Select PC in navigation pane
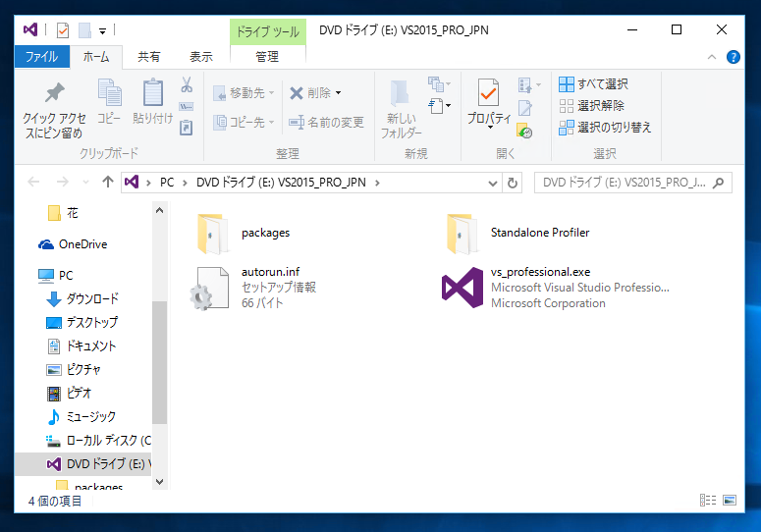Image resolution: width=761 pixels, height=532 pixels. point(55,276)
